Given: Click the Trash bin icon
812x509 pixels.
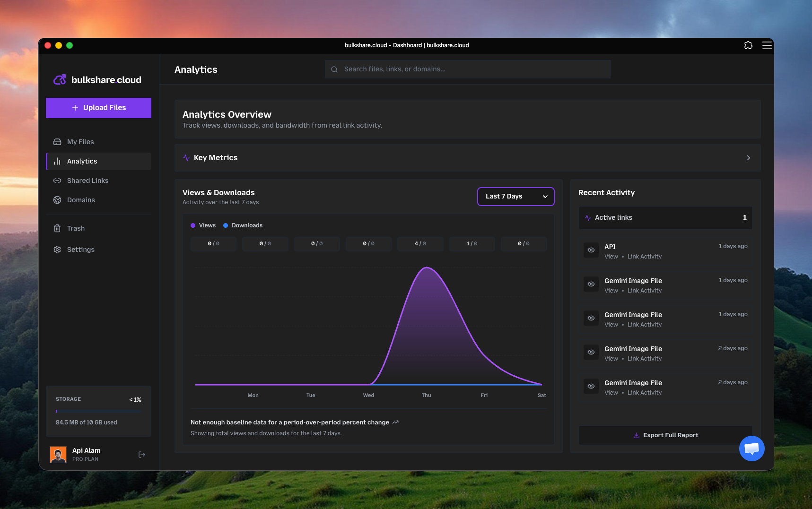Looking at the screenshot, I should [57, 228].
